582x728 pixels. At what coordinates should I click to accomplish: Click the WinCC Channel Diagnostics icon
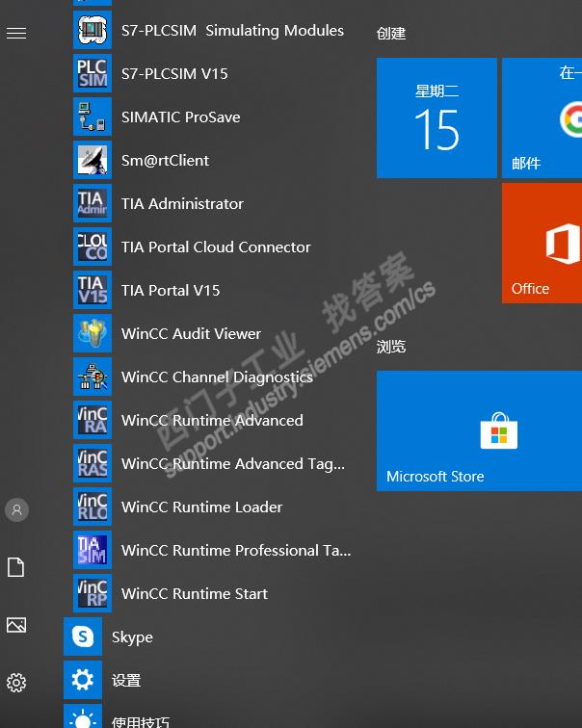tap(93, 377)
